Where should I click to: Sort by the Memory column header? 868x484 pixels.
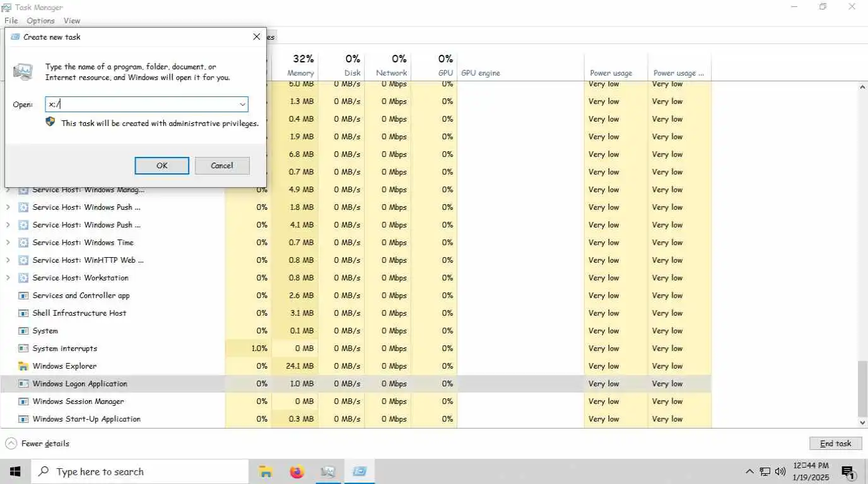[x=295, y=66]
